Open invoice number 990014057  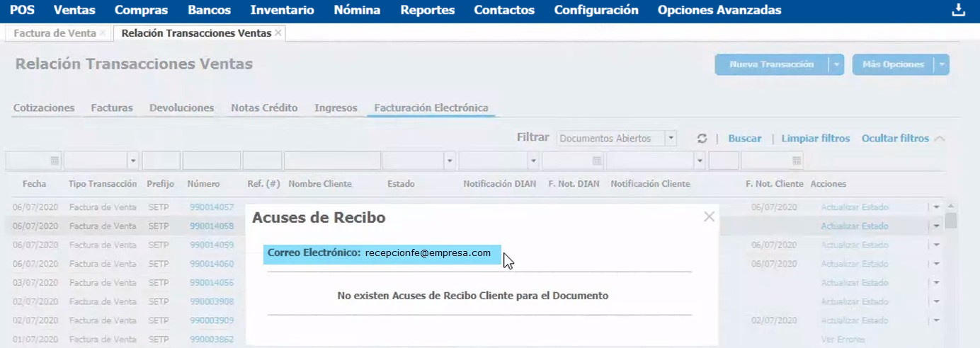(211, 207)
